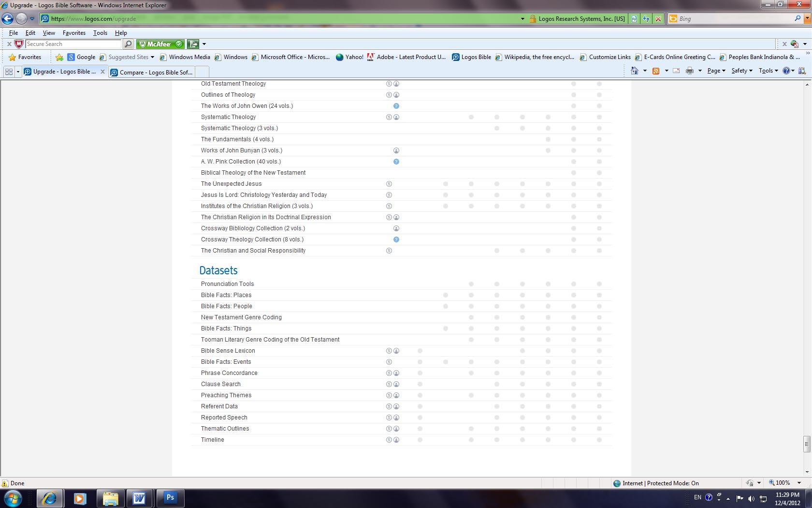Open Photoshop from the taskbar

coord(170,498)
